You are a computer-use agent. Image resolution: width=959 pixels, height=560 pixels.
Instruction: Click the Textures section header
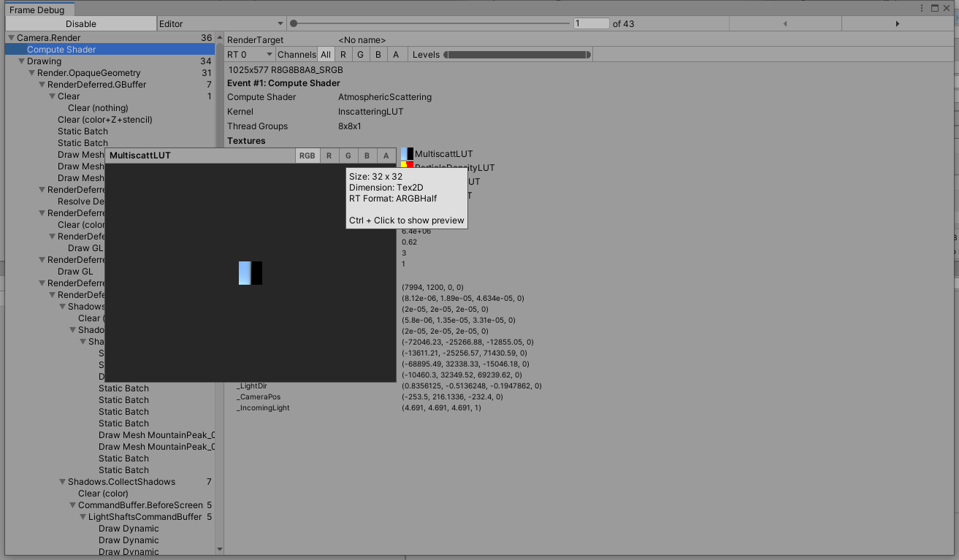246,141
